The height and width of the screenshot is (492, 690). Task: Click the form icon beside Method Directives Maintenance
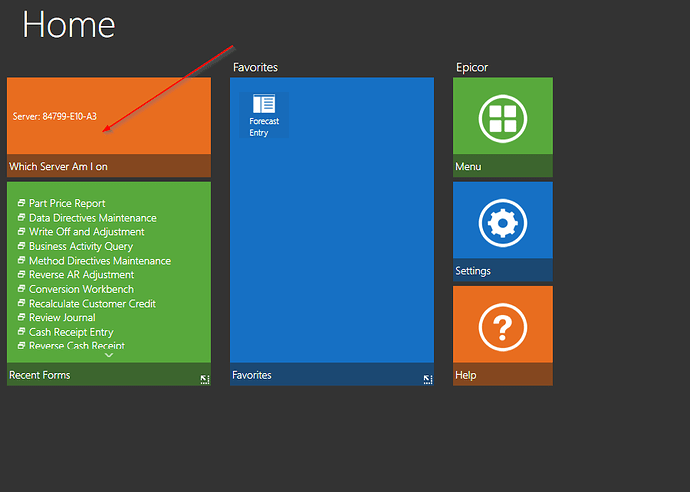click(21, 261)
